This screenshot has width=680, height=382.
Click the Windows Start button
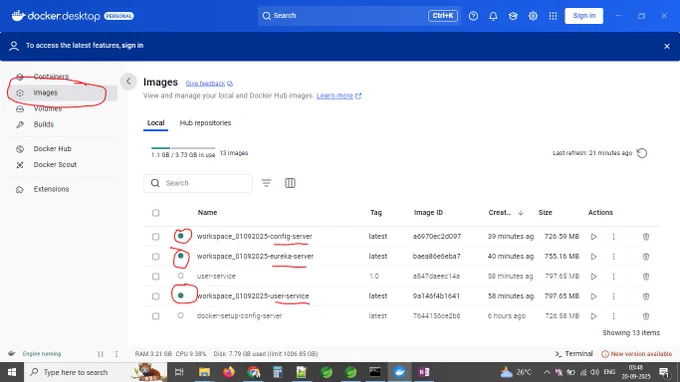pos(12,372)
